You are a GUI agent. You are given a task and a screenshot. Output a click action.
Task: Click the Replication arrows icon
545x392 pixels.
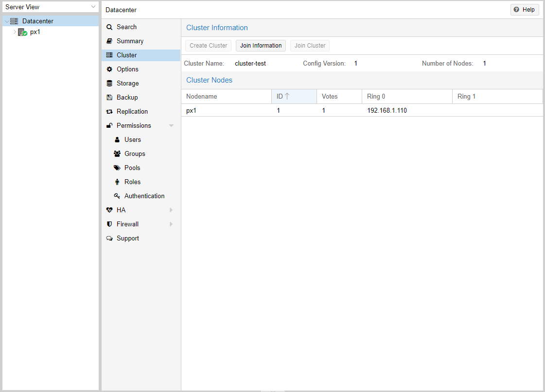[109, 112]
